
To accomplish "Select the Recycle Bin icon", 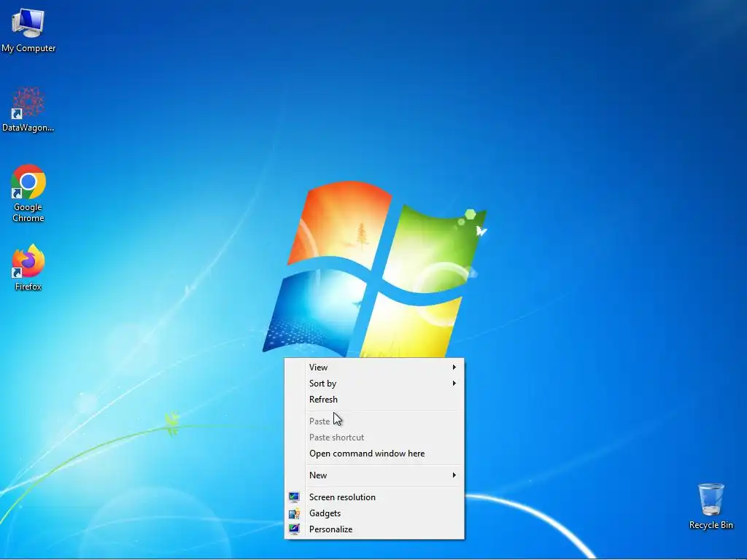I will point(711,506).
